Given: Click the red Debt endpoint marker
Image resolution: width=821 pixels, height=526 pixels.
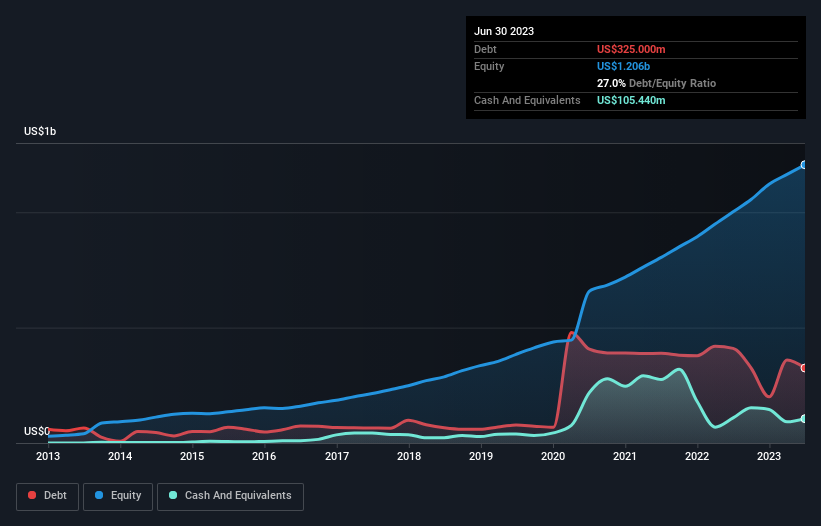Looking at the screenshot, I should click(804, 368).
